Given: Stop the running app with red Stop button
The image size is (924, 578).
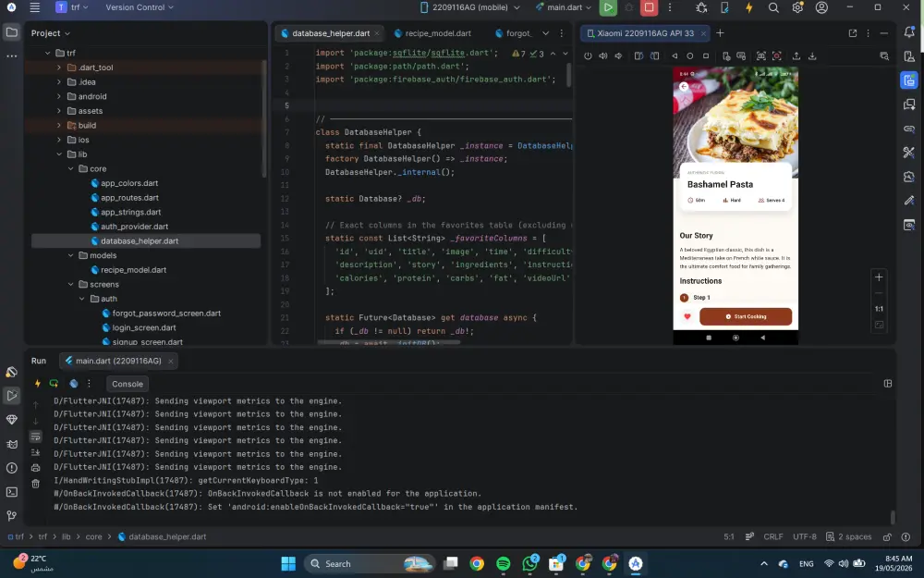Looking at the screenshot, I should point(649,7).
